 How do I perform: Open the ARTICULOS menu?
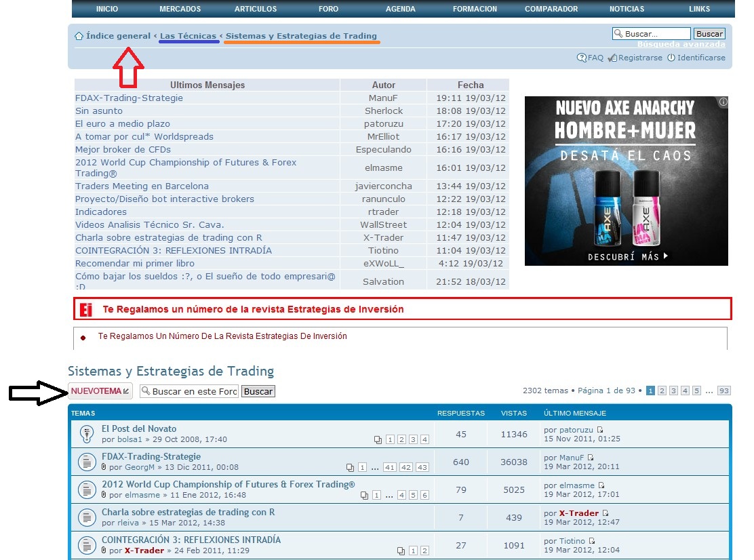(256, 9)
